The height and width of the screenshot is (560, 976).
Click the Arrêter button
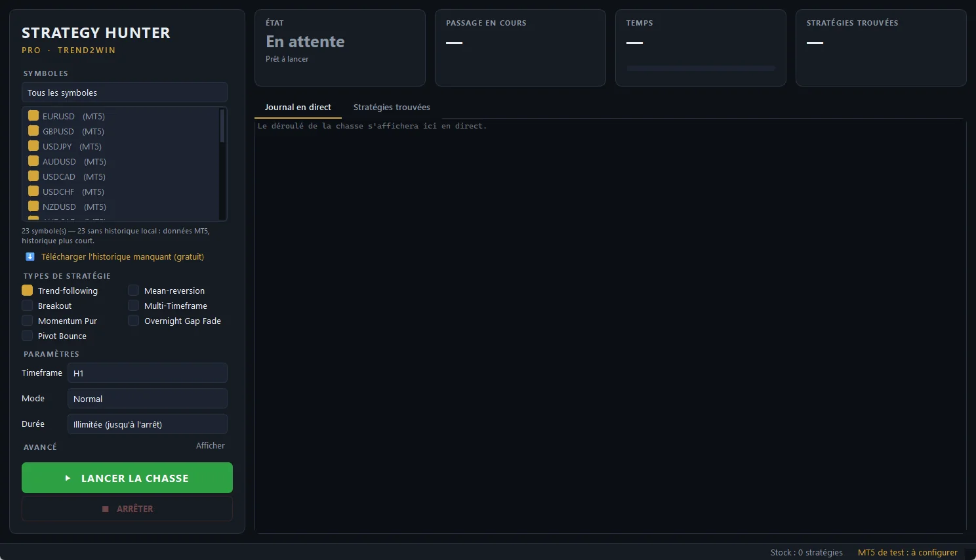pos(127,509)
